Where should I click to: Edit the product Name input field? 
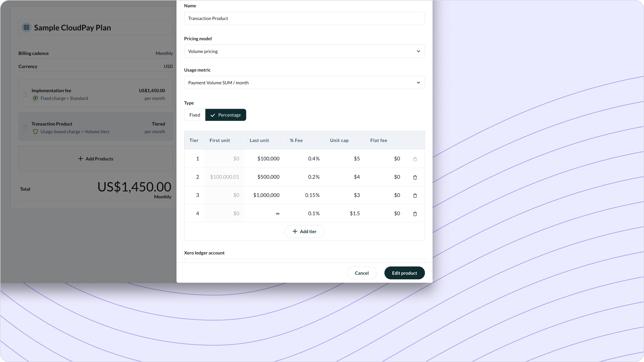click(304, 18)
